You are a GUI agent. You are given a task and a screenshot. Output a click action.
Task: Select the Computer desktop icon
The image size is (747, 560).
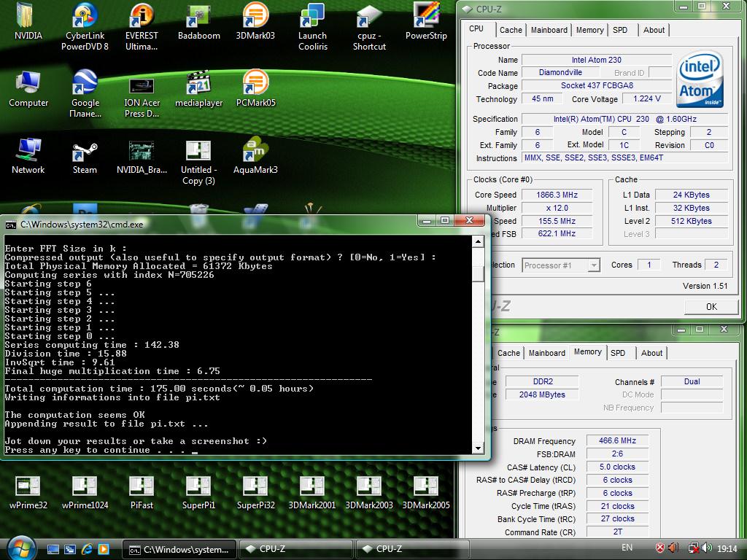click(28, 89)
